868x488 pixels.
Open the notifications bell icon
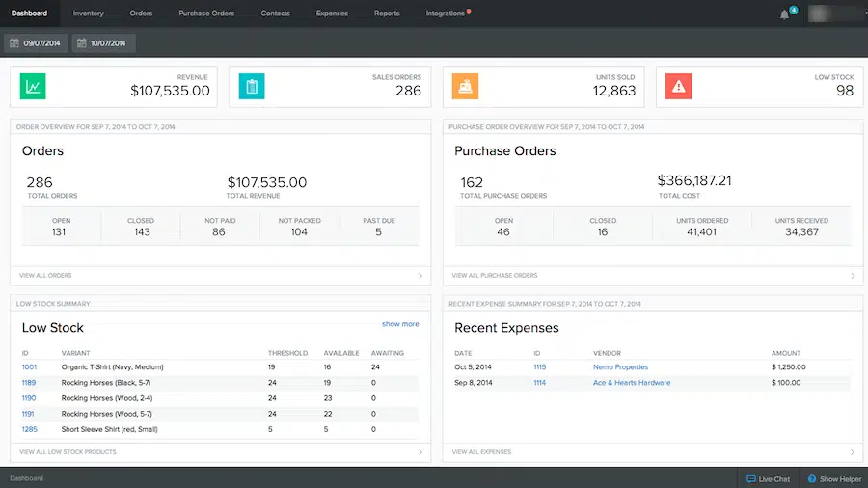785,14
